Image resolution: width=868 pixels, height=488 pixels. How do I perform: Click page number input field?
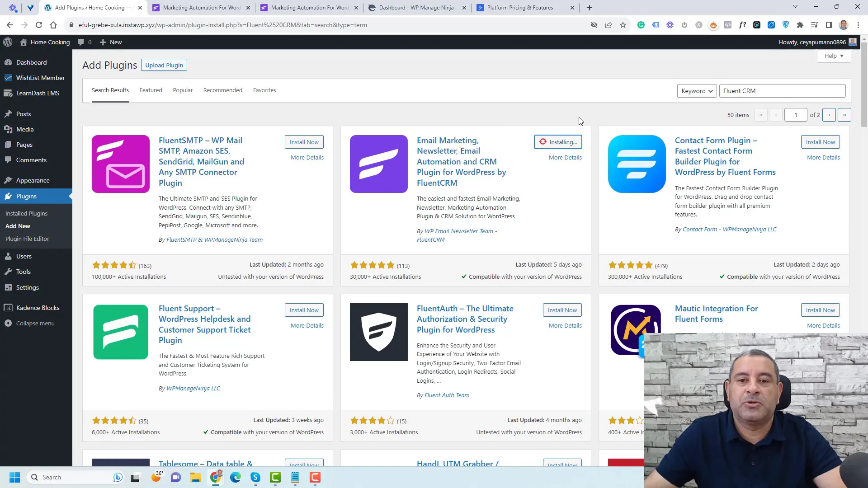[x=796, y=114]
